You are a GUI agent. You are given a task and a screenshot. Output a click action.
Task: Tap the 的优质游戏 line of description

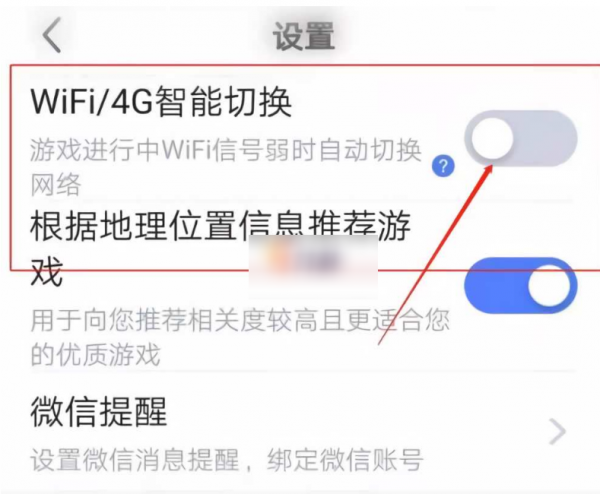[95, 354]
